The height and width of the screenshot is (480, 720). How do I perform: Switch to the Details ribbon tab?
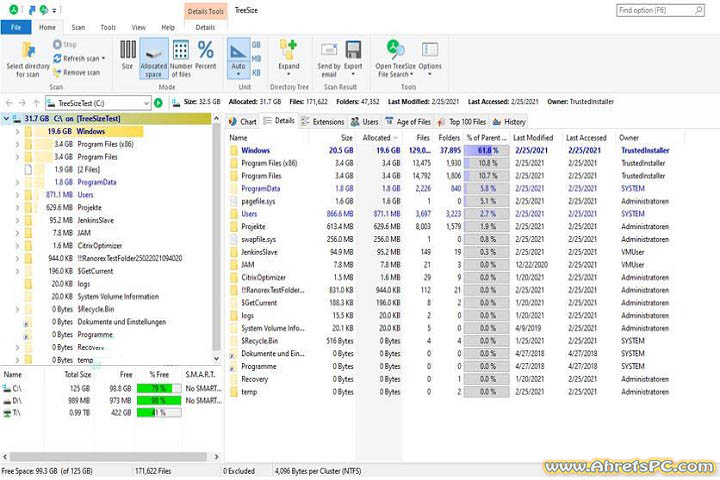click(205, 27)
